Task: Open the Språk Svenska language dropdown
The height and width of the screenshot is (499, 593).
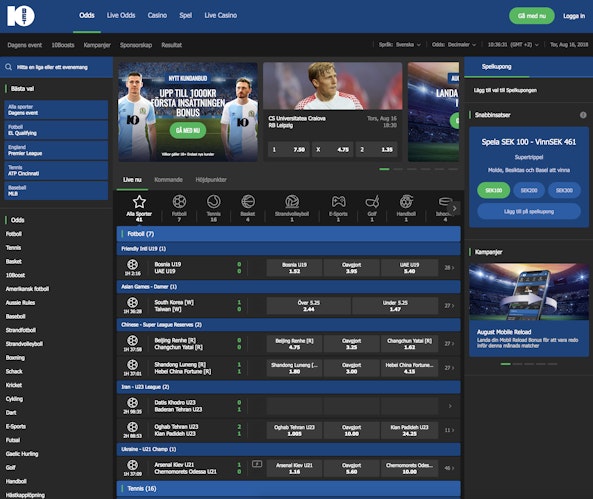Action: pos(400,45)
